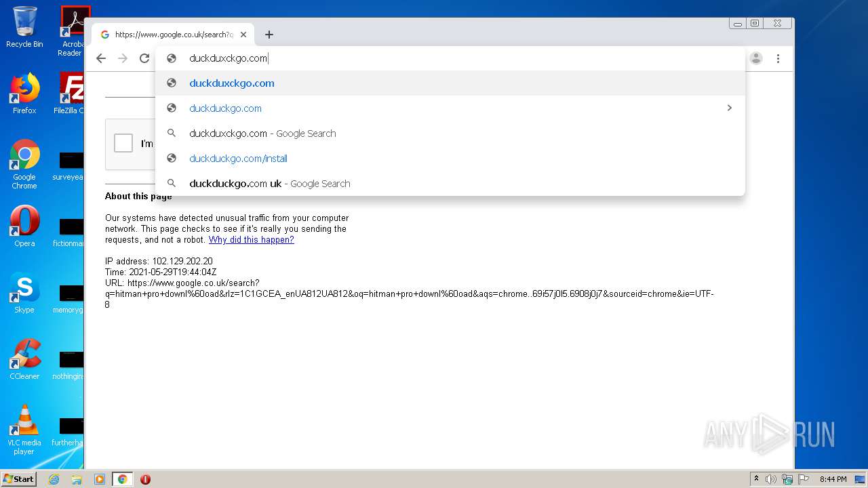The width and height of the screenshot is (868, 488).
Task: Open Windows Explorer from the taskbar
Action: tap(77, 479)
